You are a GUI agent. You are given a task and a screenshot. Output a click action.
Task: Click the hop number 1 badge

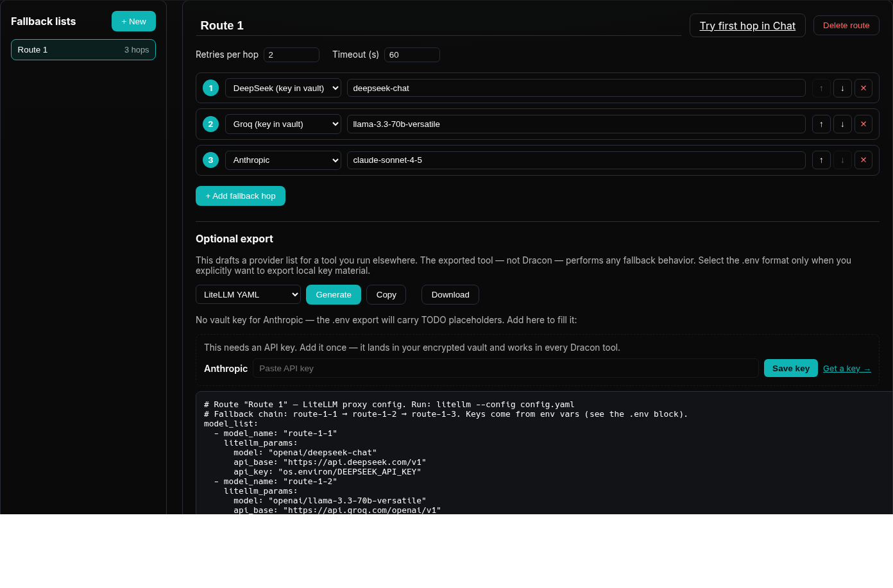pos(210,88)
